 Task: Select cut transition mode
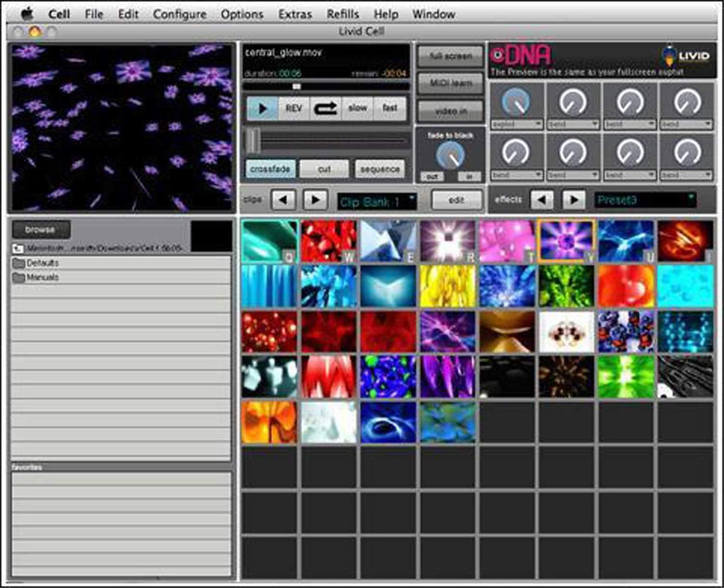[x=324, y=169]
